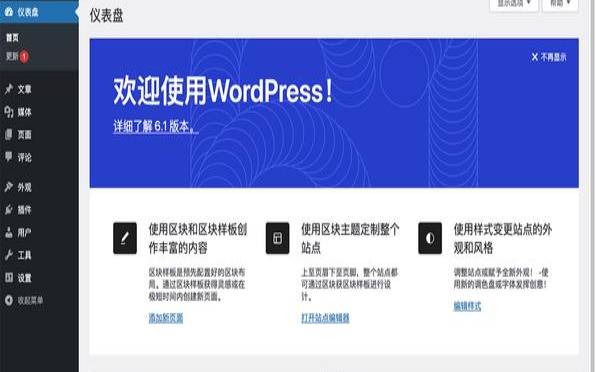Image resolution: width=596 pixels, height=372 pixels.
Task: Click the X icon next to 不再显示
Action: click(535, 57)
